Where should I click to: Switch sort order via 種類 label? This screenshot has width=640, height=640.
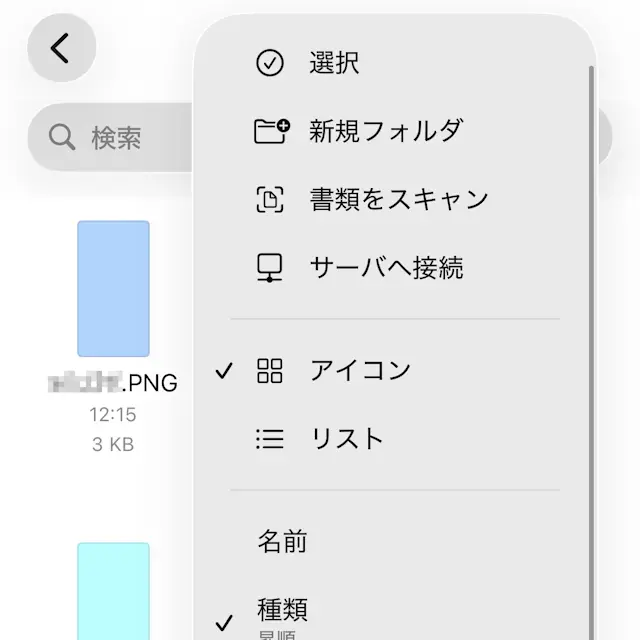[x=283, y=608]
